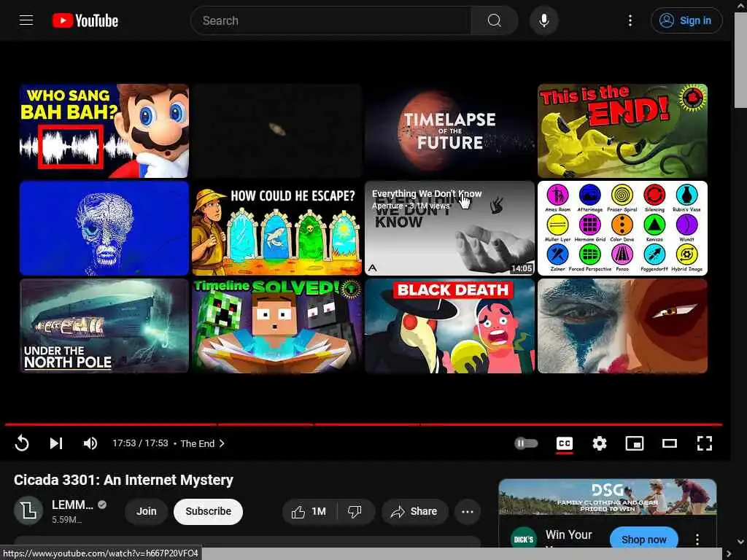This screenshot has height=560, width=747.
Task: Open more actions ellipsis under video
Action: click(x=468, y=512)
